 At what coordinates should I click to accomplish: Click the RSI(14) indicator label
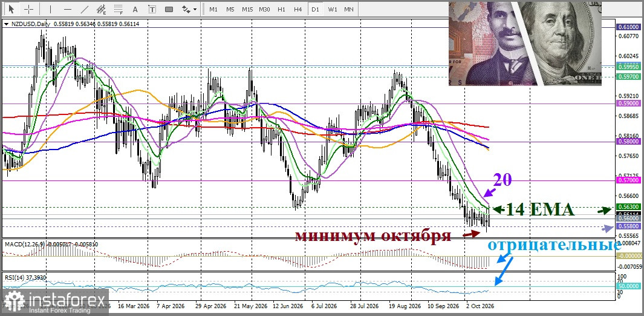pos(14,278)
